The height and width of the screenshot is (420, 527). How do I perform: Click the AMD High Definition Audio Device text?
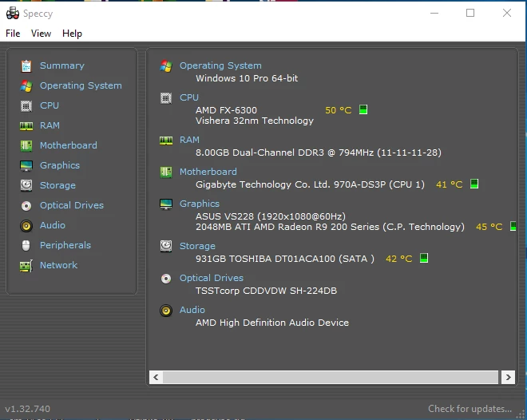coord(272,323)
